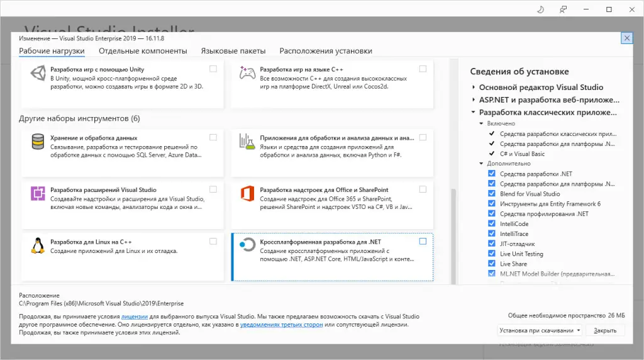
Task: Check the Visual Studio extension development box
Action: click(x=213, y=189)
